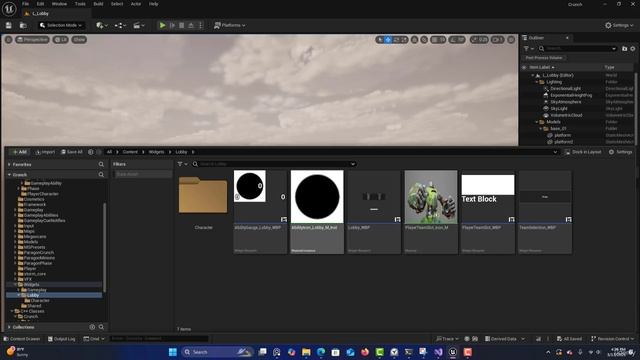Open the Build menu
Image resolution: width=640 pixels, height=360 pixels.
tap(98, 4)
